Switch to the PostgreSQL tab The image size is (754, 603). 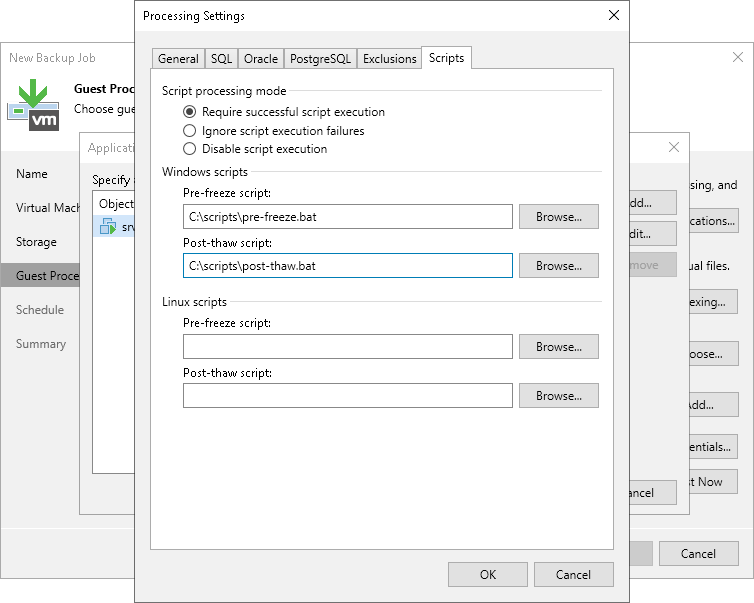coord(320,59)
